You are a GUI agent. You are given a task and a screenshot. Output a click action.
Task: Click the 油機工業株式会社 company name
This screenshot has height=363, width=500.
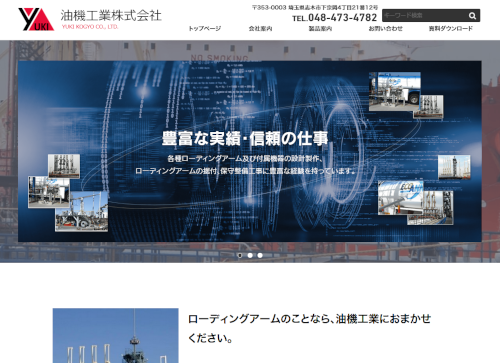pos(111,15)
